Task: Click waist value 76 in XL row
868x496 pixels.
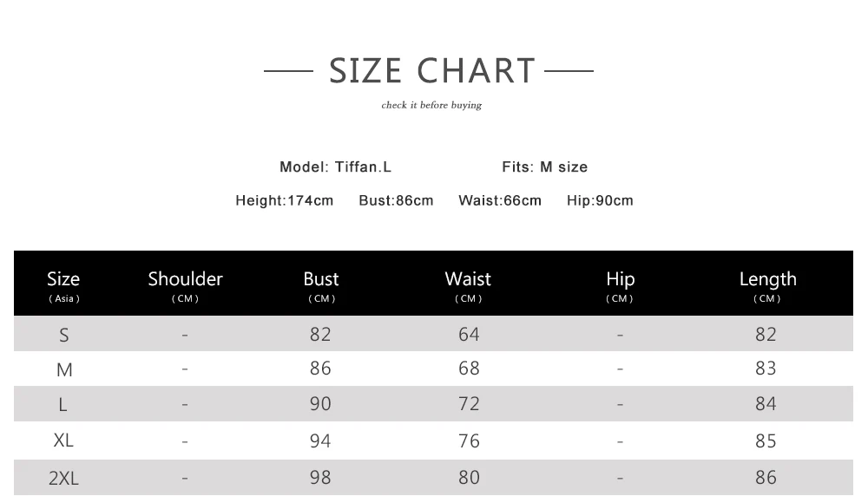Action: tap(469, 441)
